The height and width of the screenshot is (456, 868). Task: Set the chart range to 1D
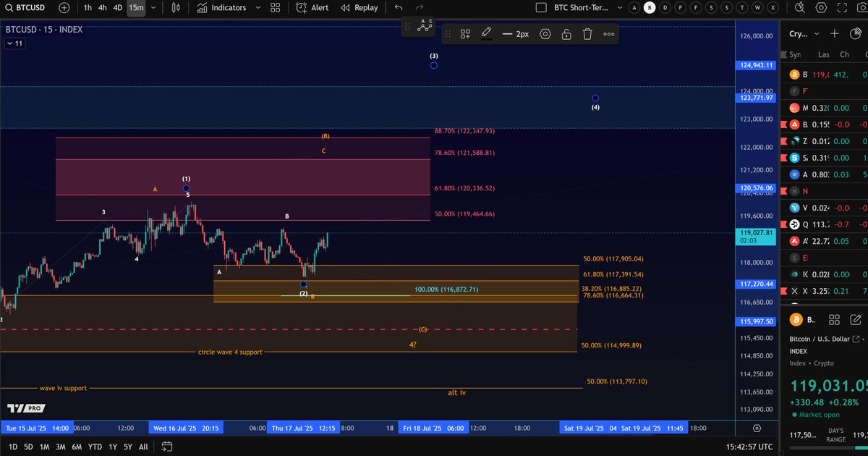point(13,447)
